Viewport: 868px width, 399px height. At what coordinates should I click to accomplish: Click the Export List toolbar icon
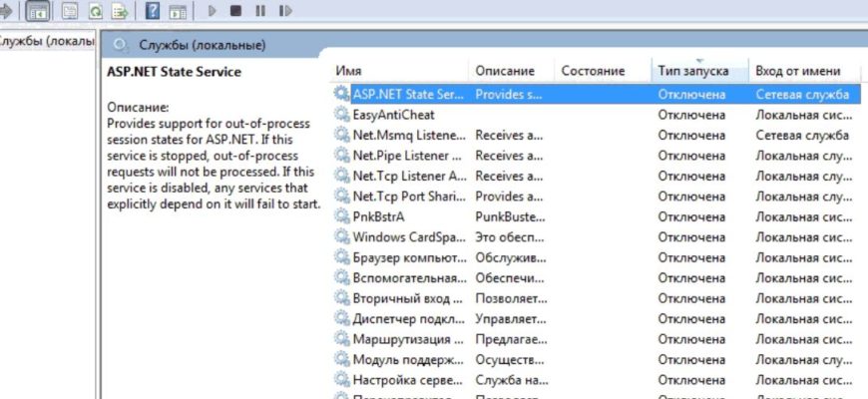pos(120,11)
